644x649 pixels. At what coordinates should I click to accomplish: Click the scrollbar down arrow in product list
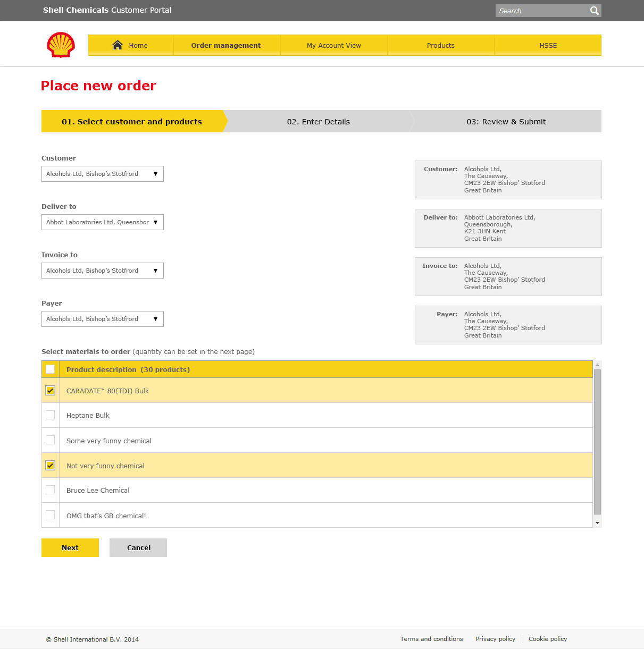597,522
